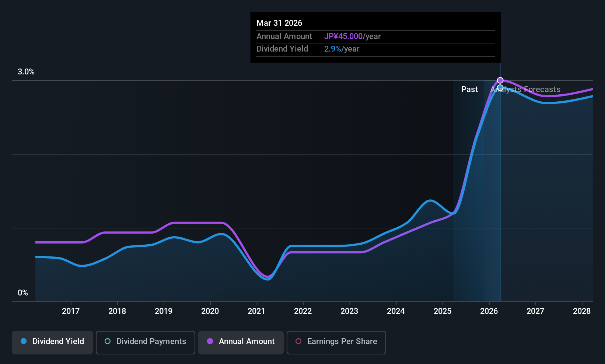The width and height of the screenshot is (605, 364).
Task: Click the Past section label
Action: point(469,90)
